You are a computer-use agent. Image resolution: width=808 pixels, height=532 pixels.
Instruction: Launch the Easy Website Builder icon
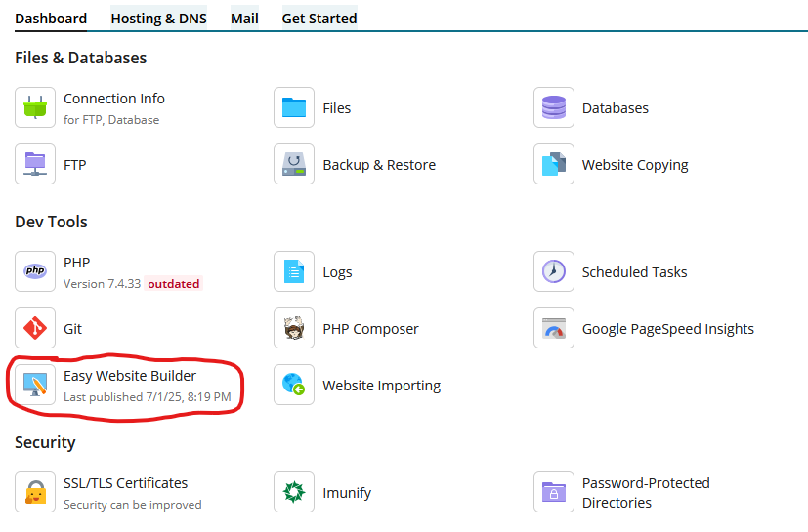coord(35,385)
